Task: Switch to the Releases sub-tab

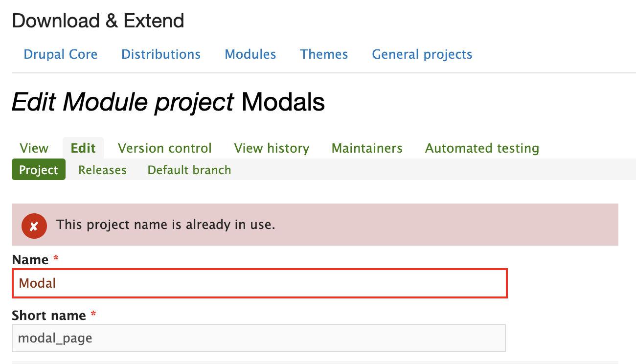Action: (x=102, y=170)
